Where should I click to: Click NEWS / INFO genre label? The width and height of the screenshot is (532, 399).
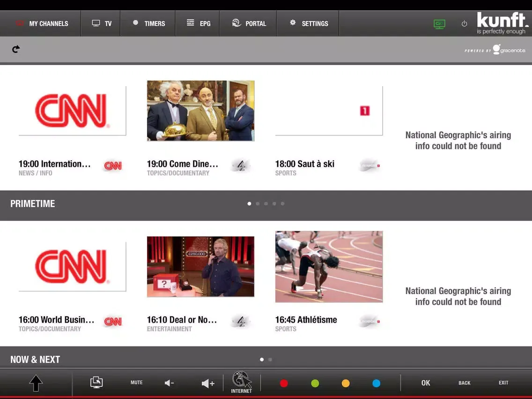(x=35, y=173)
